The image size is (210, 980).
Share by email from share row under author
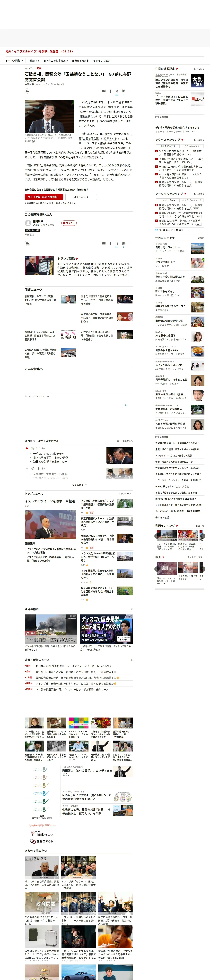point(104,243)
